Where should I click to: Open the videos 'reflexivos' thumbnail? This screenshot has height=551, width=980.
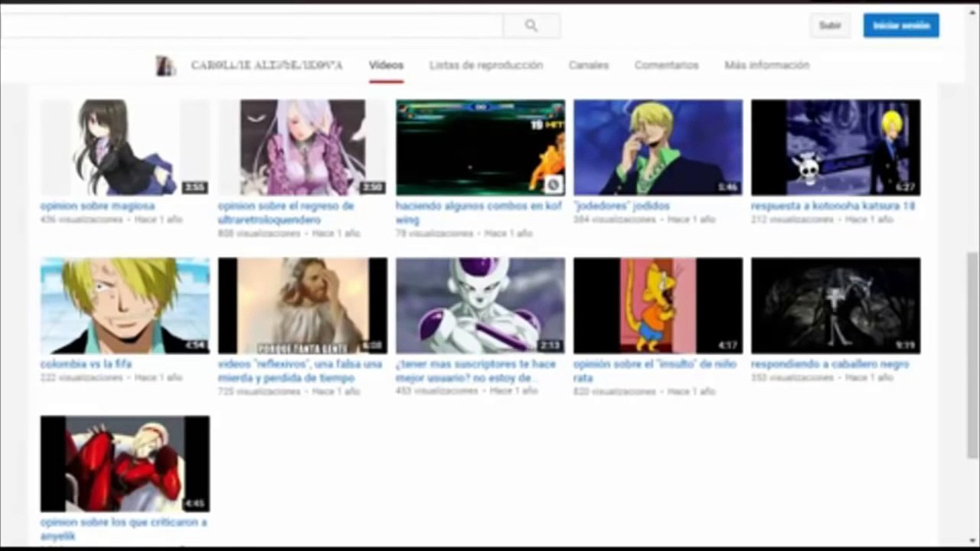302,306
